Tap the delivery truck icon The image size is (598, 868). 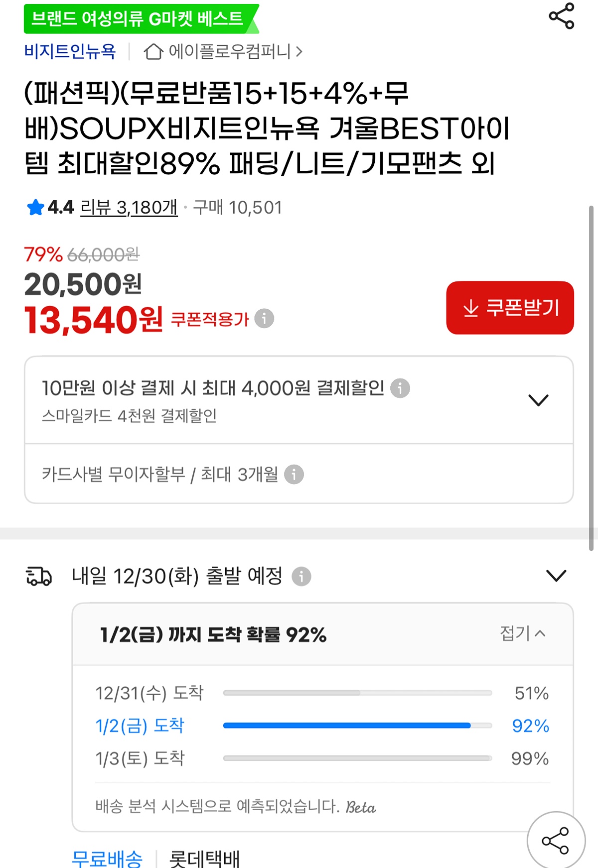point(39,576)
